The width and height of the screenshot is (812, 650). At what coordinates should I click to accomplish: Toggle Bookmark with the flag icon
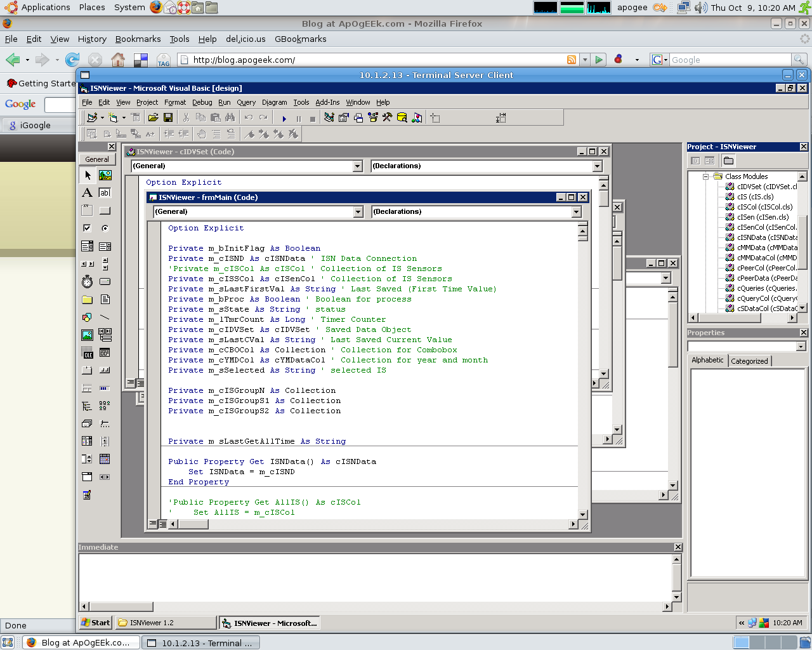(249, 134)
